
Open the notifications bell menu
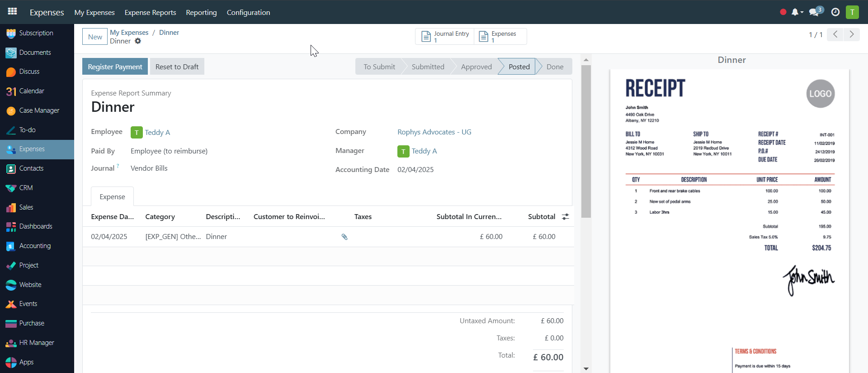797,12
